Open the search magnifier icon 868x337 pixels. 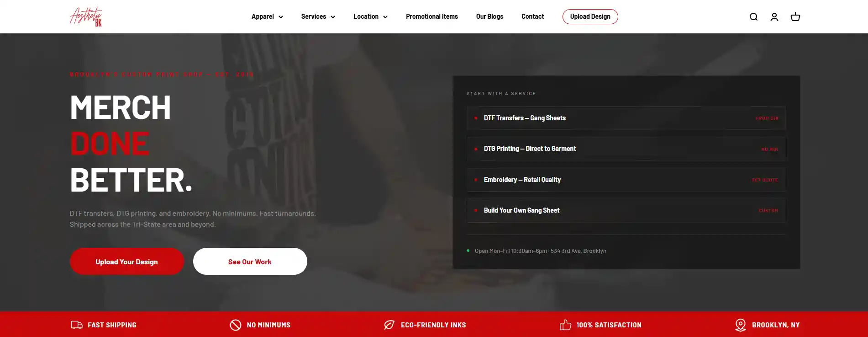tap(753, 17)
